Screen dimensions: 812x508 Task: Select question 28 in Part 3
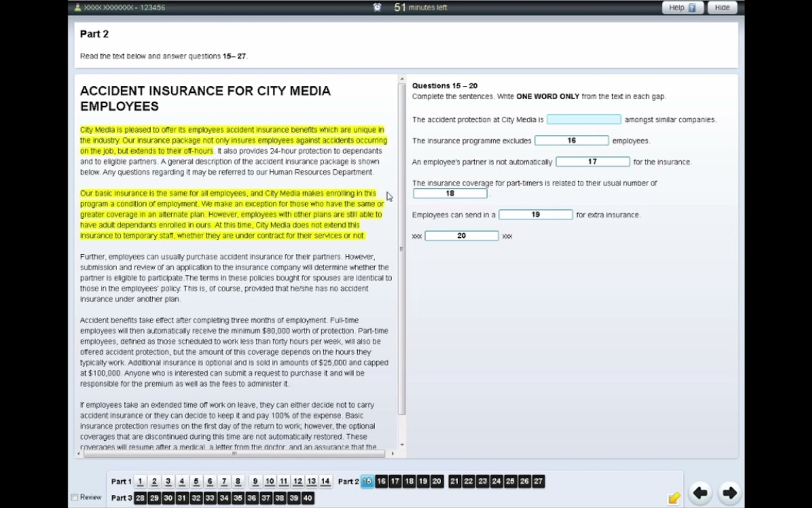[x=140, y=498]
